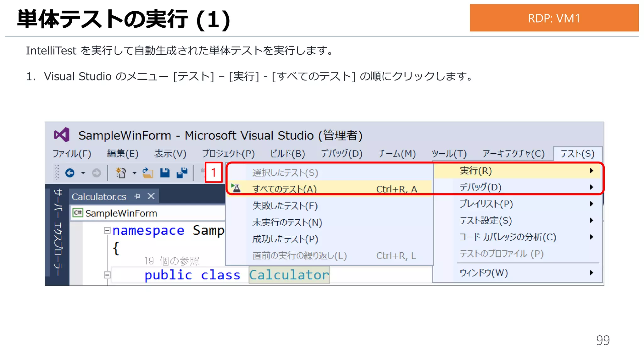644x362 pixels.
Task: Open the SampleWinForm project combo box
Action: (147, 213)
